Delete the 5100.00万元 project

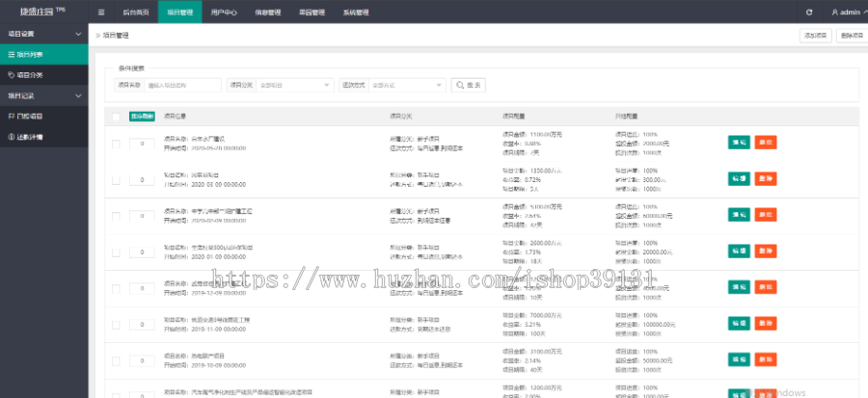tap(766, 215)
